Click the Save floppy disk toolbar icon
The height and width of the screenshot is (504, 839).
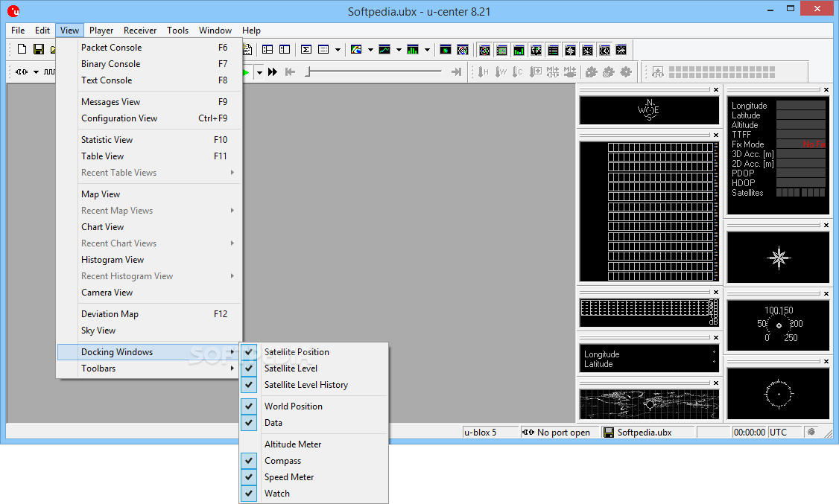coord(39,50)
